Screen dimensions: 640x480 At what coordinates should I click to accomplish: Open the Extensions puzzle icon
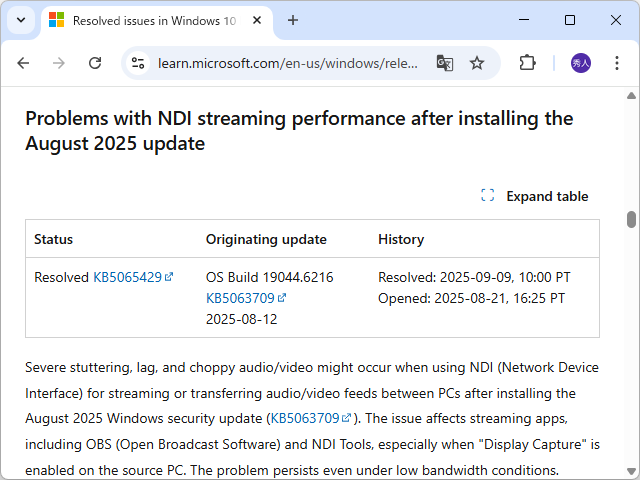[527, 63]
